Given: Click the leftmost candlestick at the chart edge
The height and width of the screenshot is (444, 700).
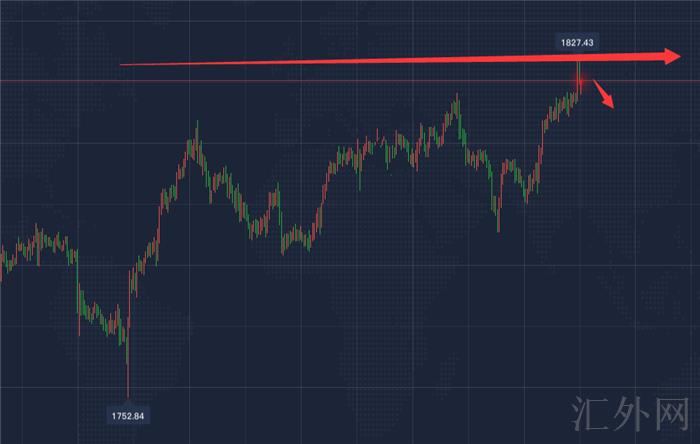Looking at the screenshot, I should point(3,262).
